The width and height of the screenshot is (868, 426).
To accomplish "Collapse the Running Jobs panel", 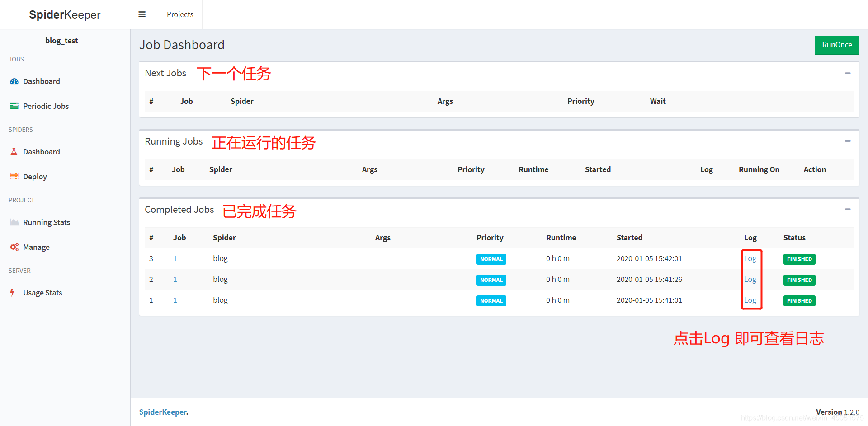I will pyautogui.click(x=848, y=141).
